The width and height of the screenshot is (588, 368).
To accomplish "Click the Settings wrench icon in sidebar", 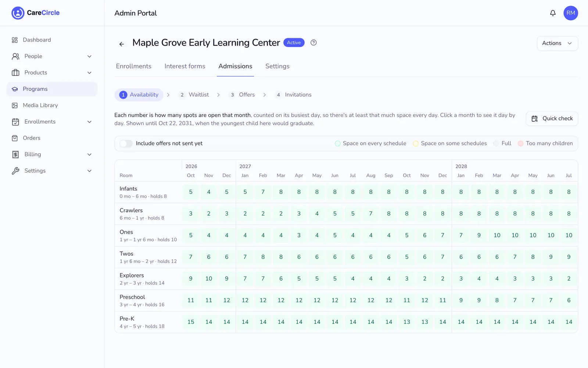I will click(15, 171).
